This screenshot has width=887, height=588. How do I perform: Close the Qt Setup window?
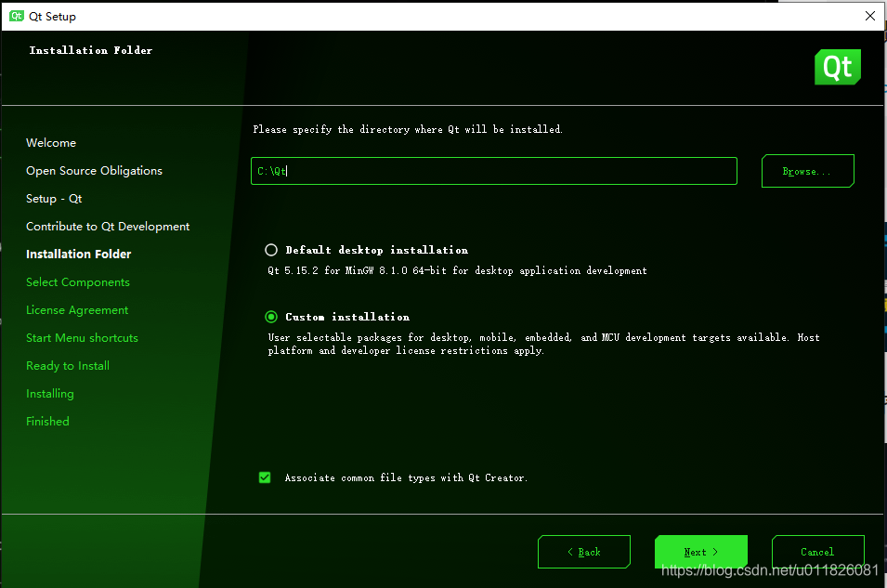coord(870,16)
